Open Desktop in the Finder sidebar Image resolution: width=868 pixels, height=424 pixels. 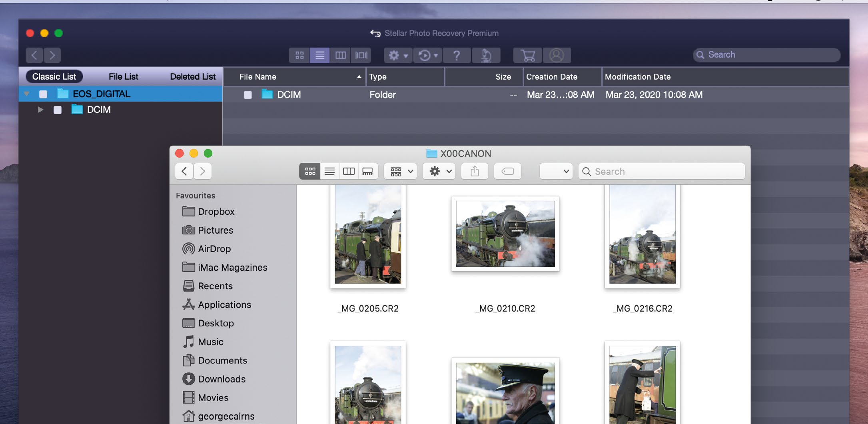coord(208,323)
